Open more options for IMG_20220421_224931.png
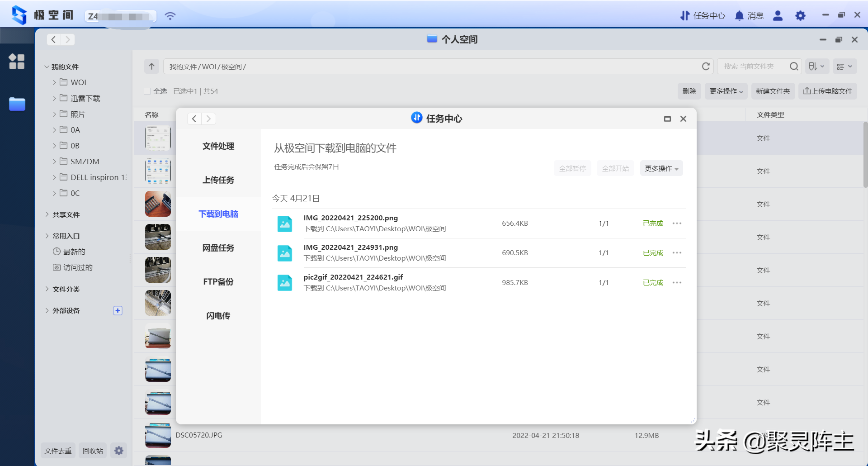The height and width of the screenshot is (466, 868). point(677,253)
